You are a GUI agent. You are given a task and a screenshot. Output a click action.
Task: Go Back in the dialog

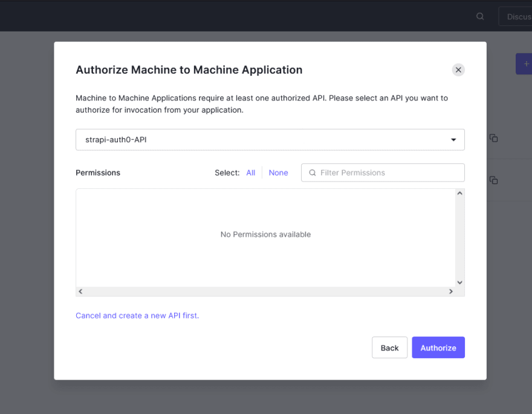click(x=389, y=347)
